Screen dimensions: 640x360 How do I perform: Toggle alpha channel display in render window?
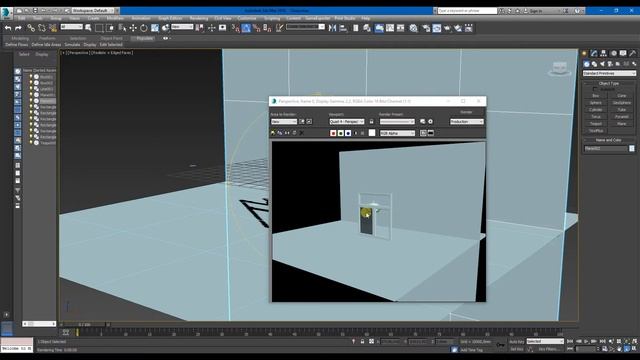coord(356,133)
